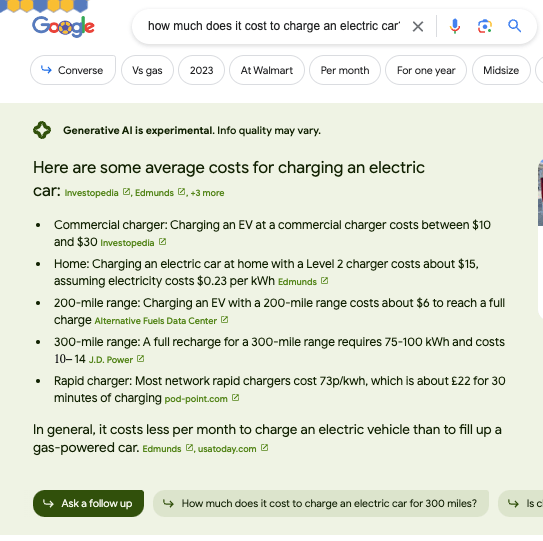Click the Google Doodle logo
Viewport: 543px width, 541px height.
click(x=63, y=27)
